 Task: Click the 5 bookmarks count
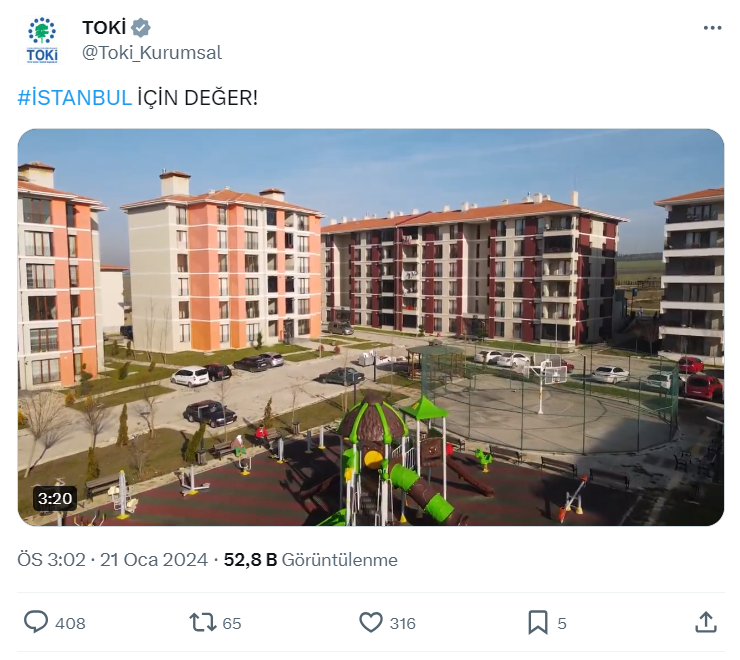pos(562,623)
